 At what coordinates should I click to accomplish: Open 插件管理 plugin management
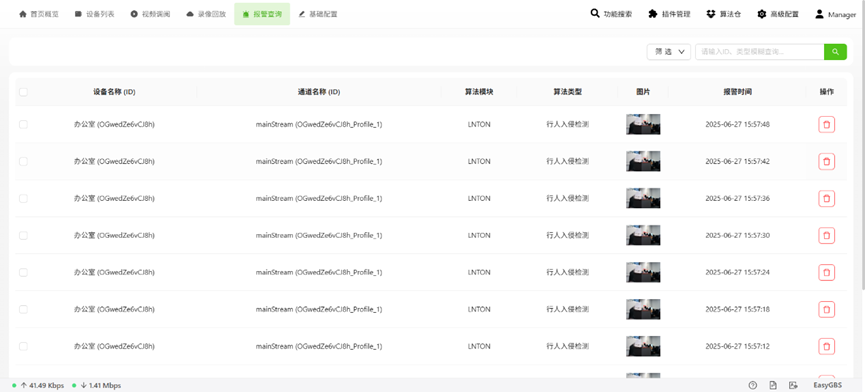tap(670, 14)
